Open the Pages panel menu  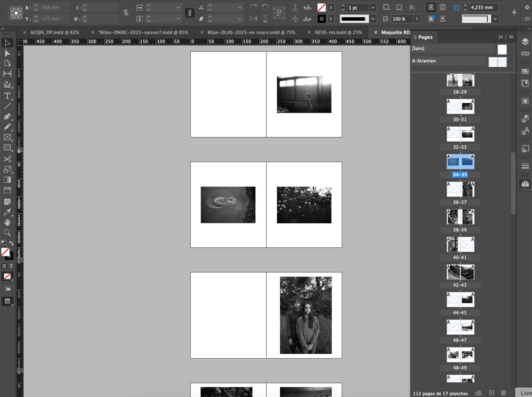[x=511, y=37]
